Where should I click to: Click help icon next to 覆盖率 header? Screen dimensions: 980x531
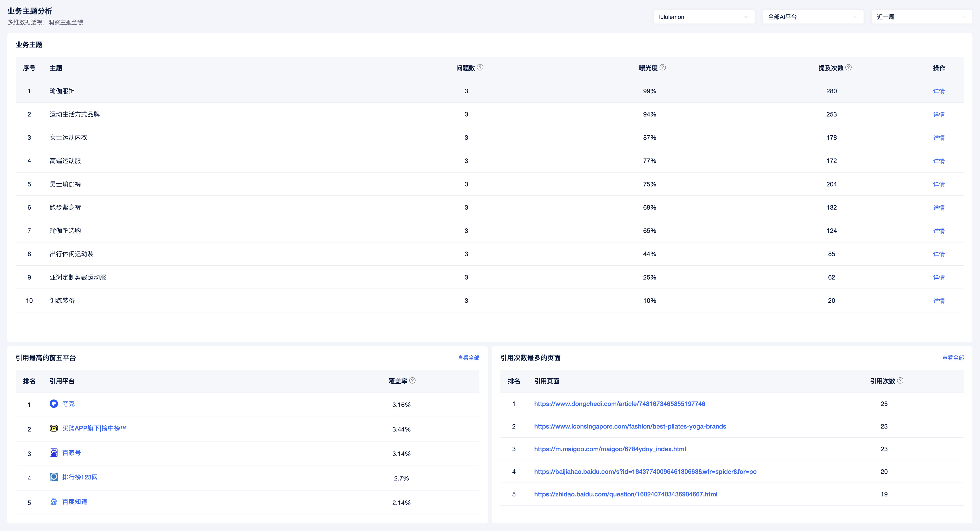[x=412, y=381]
